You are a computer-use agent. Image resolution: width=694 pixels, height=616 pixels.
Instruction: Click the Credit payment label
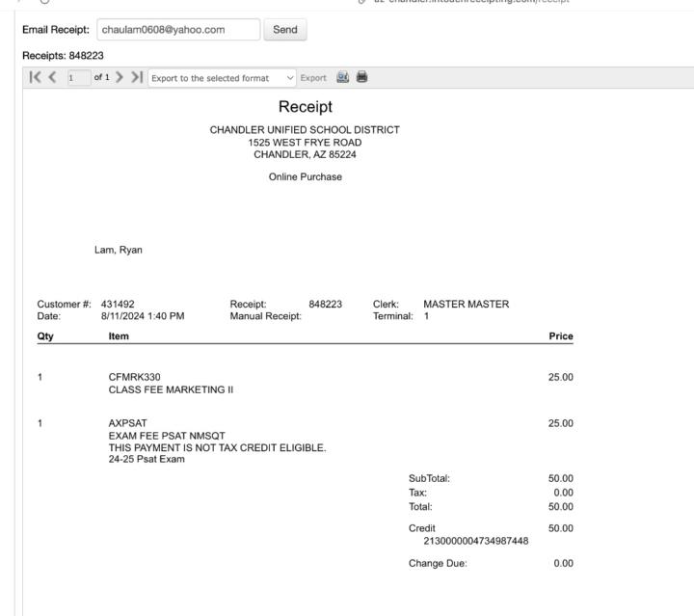(x=422, y=528)
